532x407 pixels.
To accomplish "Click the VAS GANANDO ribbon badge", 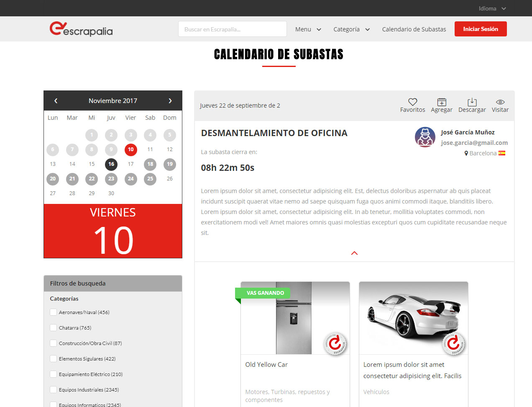I will pos(263,293).
